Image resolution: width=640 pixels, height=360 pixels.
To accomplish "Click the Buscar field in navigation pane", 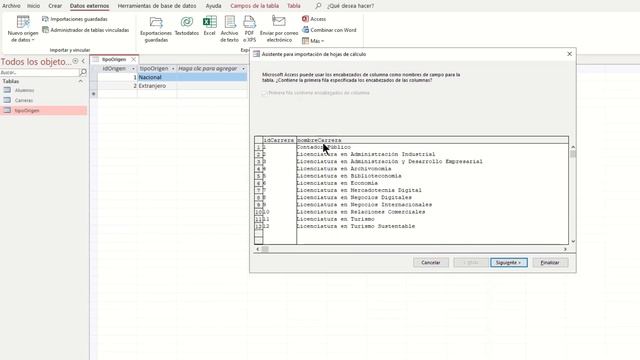I will coord(40,72).
